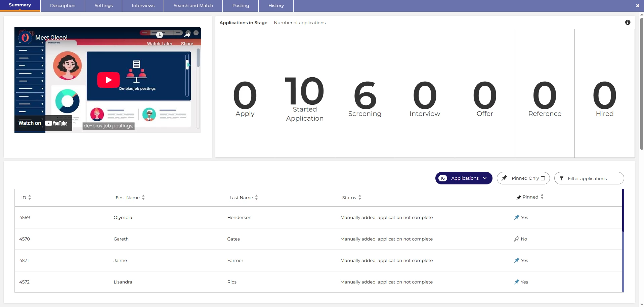The image size is (644, 307).
Task: Go to the Interviews tab
Action: tap(143, 6)
